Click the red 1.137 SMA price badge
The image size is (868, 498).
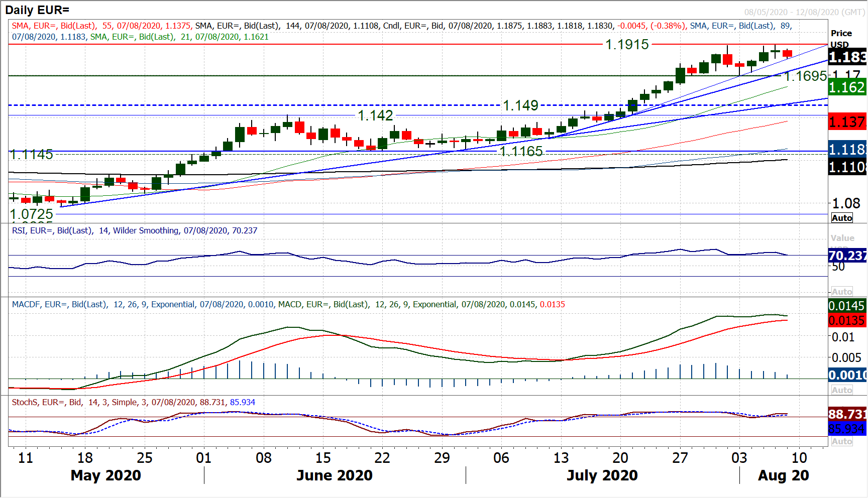847,122
